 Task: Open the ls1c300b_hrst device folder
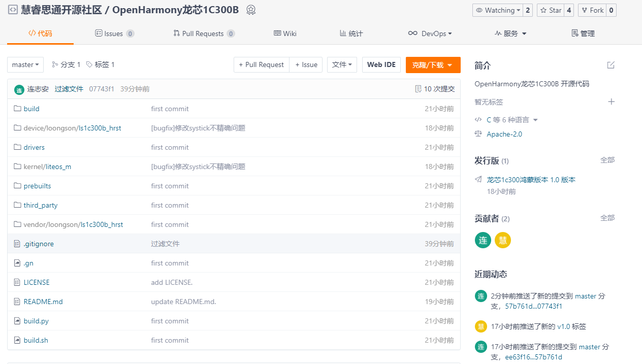(x=100, y=128)
